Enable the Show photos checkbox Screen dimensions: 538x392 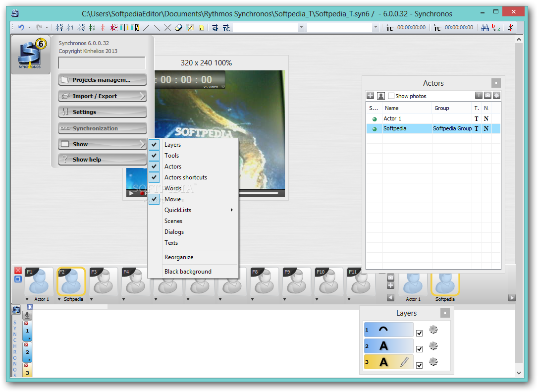tap(391, 96)
